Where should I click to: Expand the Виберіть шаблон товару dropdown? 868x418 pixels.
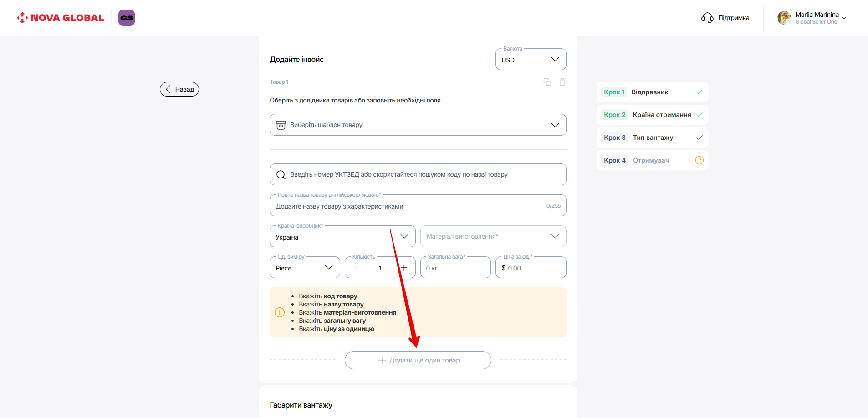418,125
